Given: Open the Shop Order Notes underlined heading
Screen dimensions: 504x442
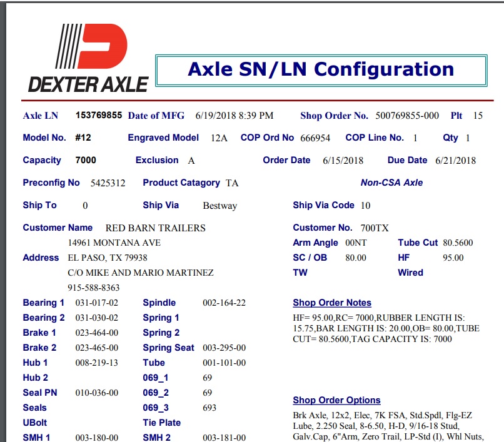Looking at the screenshot, I should [332, 303].
